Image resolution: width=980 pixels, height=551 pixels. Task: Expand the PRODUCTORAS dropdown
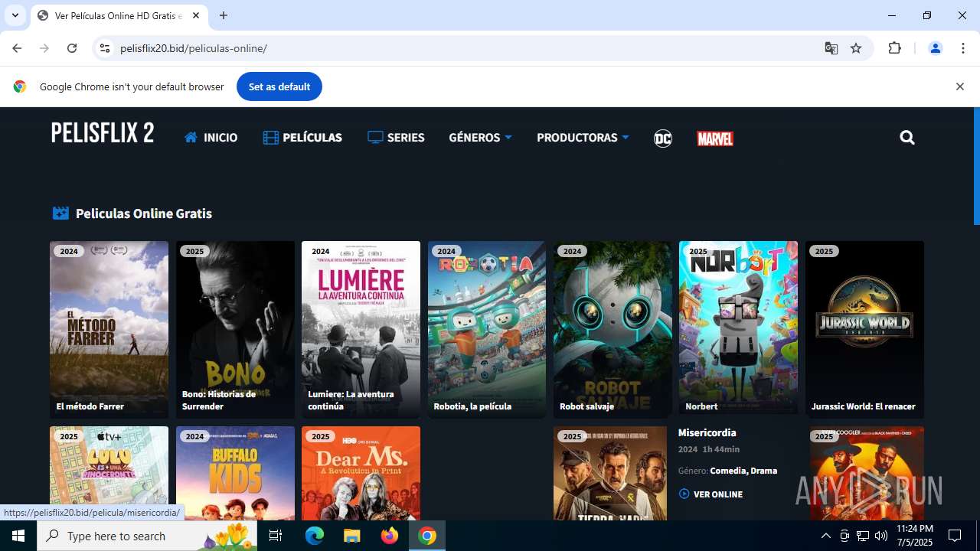(x=583, y=138)
